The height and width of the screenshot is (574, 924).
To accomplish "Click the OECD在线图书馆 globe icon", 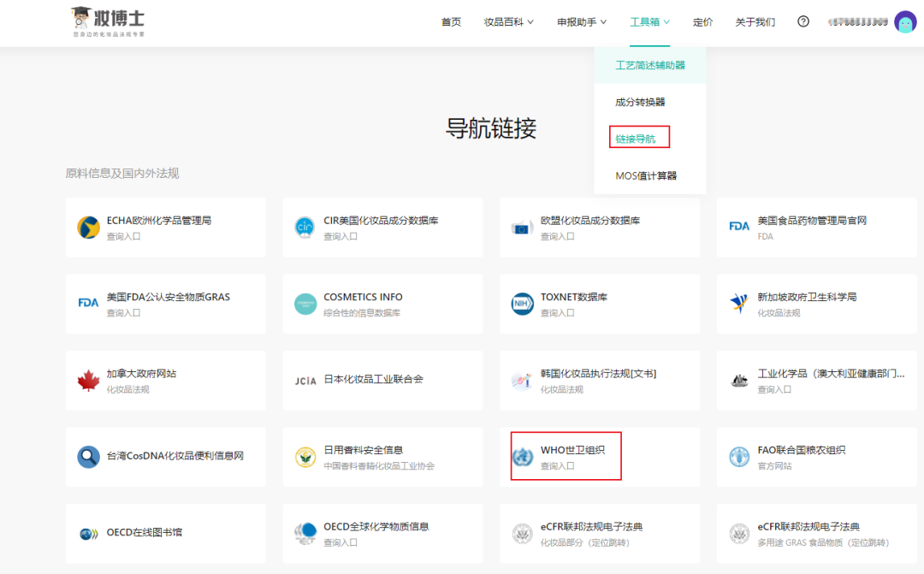I will tap(87, 531).
